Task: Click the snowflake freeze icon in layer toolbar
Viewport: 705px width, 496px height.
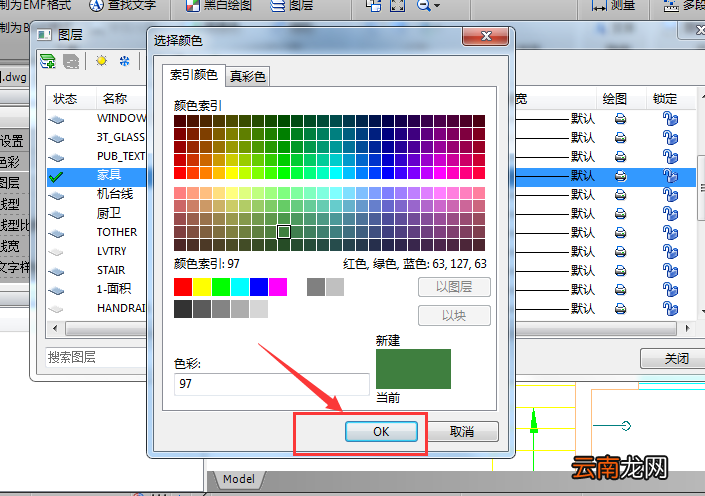Action: coord(125,61)
